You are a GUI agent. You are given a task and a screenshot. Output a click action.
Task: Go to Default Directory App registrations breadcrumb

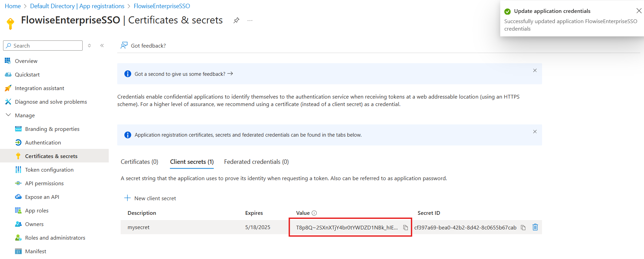coord(77,6)
